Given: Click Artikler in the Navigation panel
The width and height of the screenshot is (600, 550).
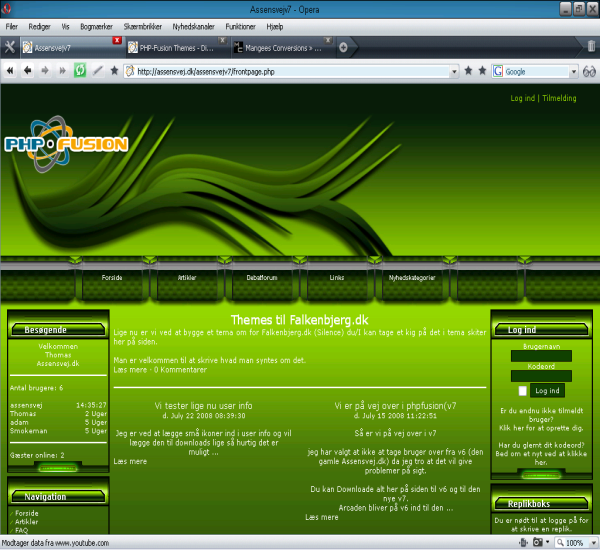Looking at the screenshot, I should pos(26,522).
